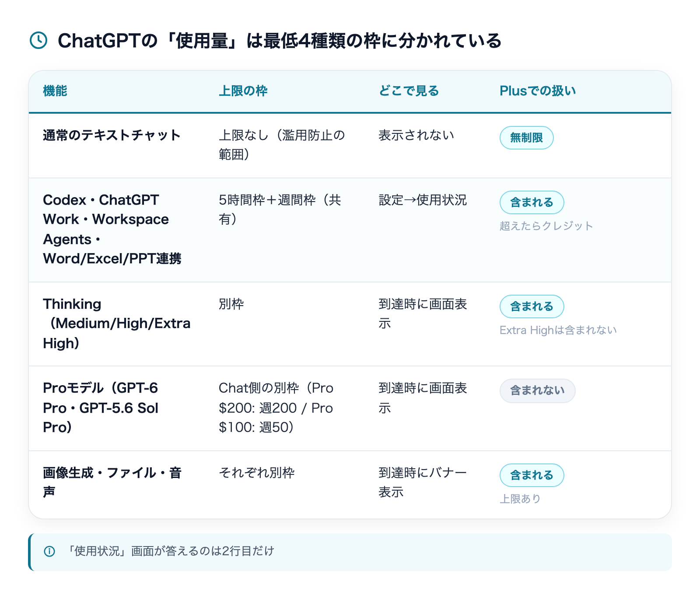
Task: Click the 設定→使用状況 cell
Action: coord(423,200)
